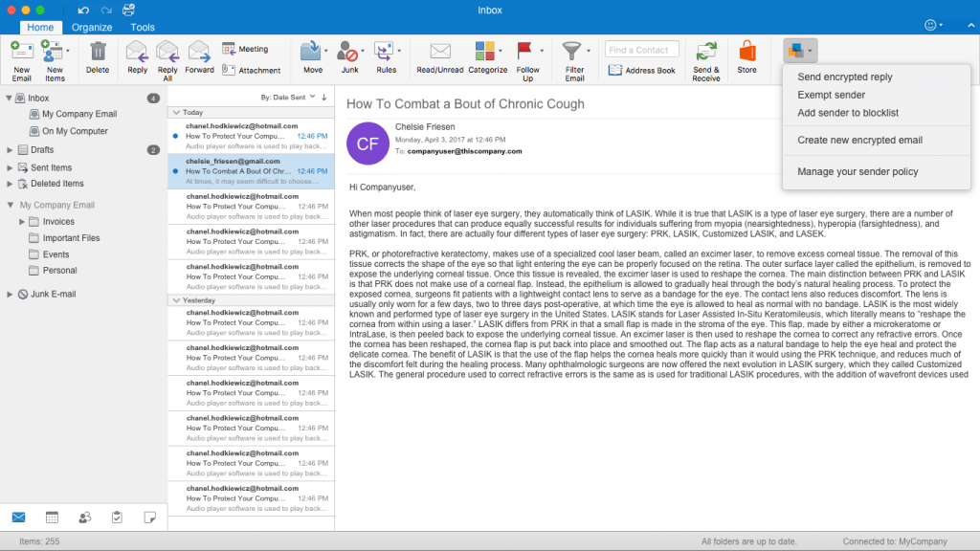Switch to Calendar view in bottom bar
980x551 pixels.
[x=52, y=518]
